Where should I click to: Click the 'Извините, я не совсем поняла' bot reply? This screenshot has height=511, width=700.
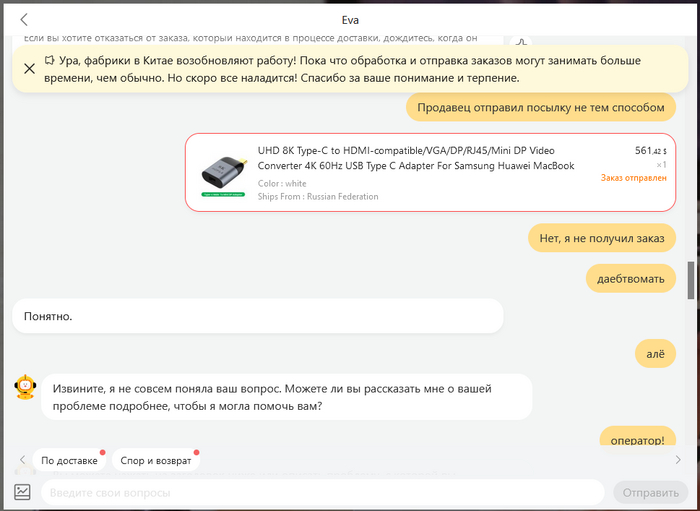click(x=287, y=397)
